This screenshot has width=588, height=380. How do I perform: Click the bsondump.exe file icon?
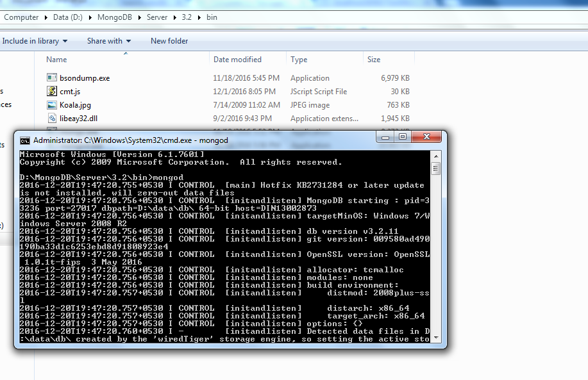pos(53,78)
